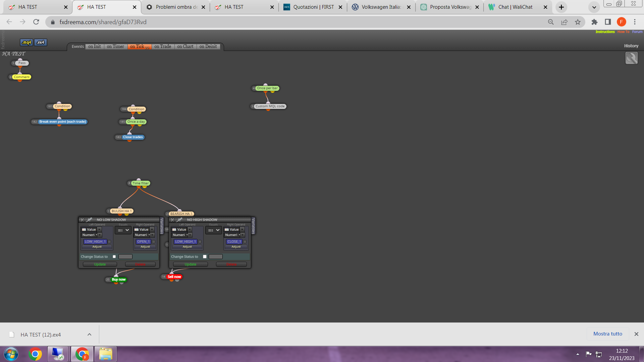Click the Change Status field in NO LOW SHADOW
This screenshot has width=644, height=362.
tap(125, 257)
